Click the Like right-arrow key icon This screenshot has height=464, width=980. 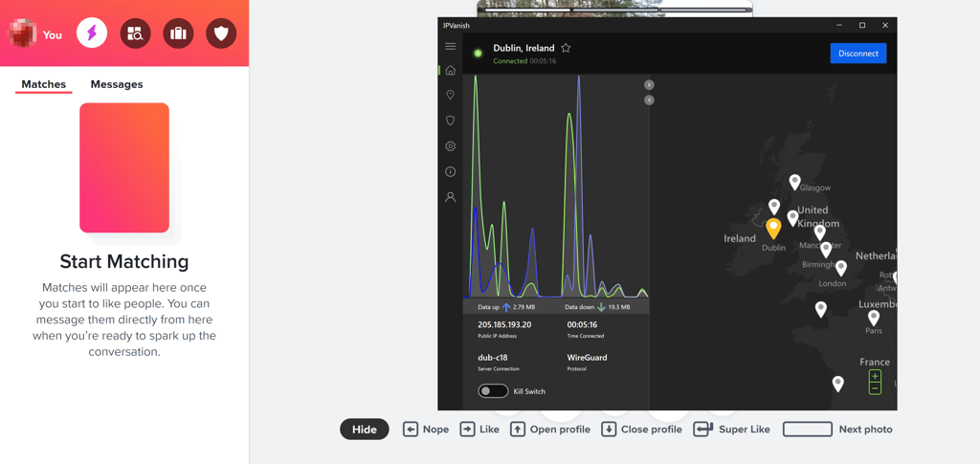467,430
